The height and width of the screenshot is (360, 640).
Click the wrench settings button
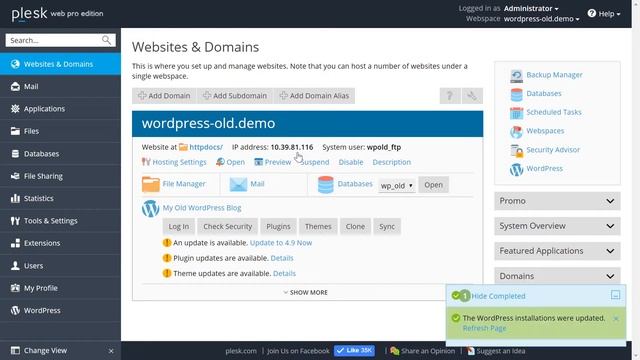(472, 96)
